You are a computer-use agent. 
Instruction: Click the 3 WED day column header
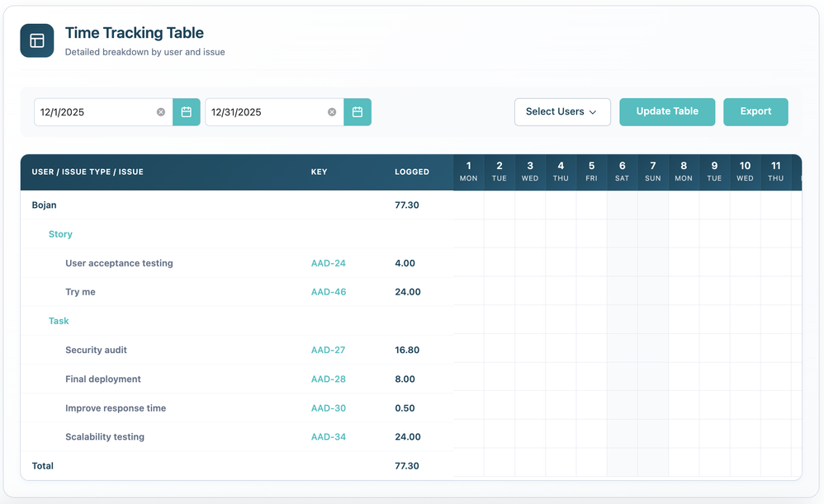pos(530,172)
